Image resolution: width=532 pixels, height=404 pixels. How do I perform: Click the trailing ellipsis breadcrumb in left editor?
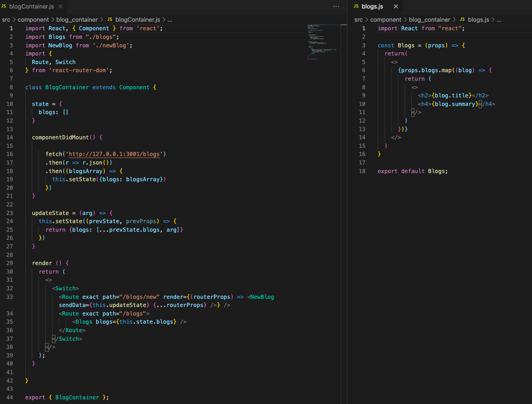pos(170,19)
